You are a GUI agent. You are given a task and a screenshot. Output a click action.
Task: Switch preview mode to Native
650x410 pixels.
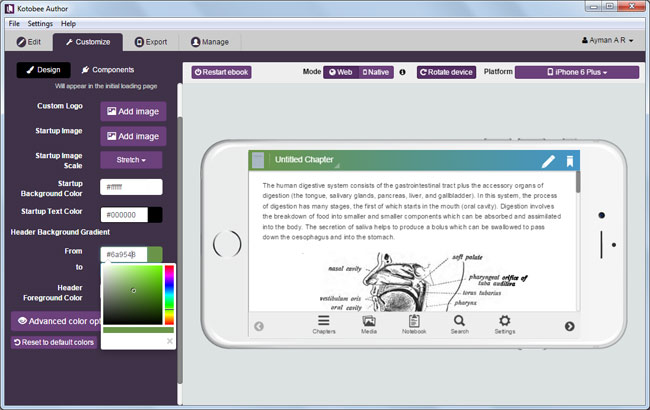coord(376,72)
